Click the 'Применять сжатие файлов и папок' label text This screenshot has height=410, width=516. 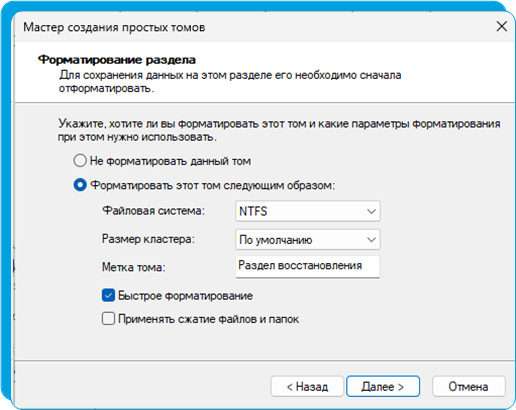[208, 319]
